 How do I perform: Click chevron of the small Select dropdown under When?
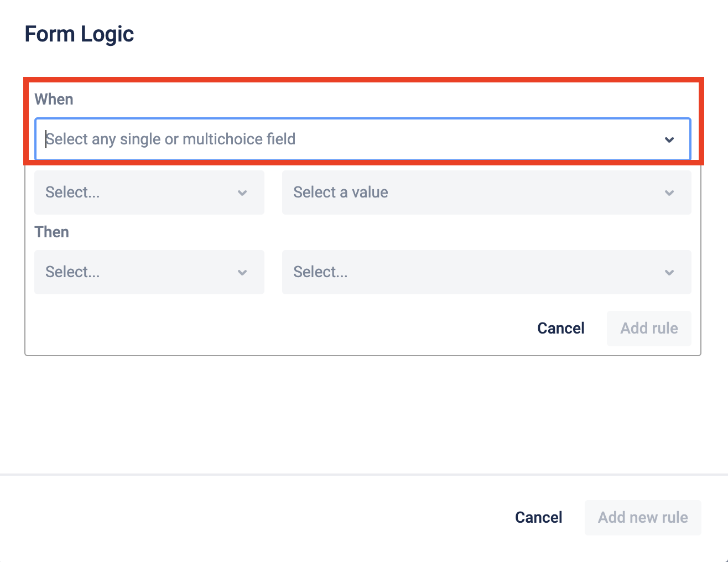(x=242, y=193)
